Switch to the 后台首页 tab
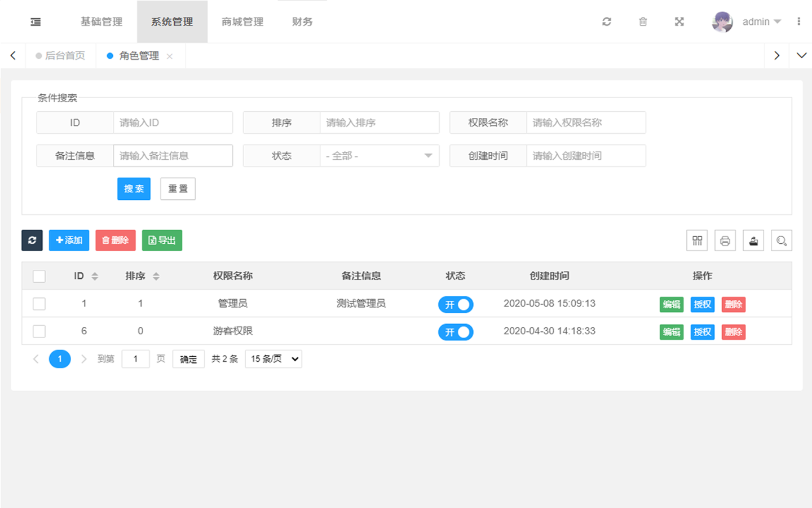 pos(64,56)
